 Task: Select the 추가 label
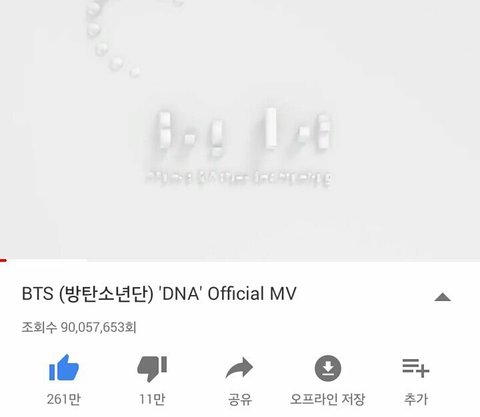pyautogui.click(x=416, y=399)
